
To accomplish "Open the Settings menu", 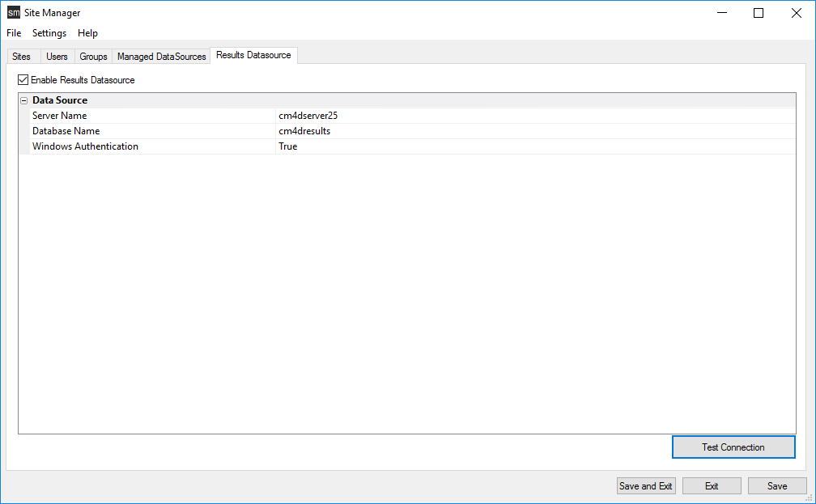I will (49, 33).
